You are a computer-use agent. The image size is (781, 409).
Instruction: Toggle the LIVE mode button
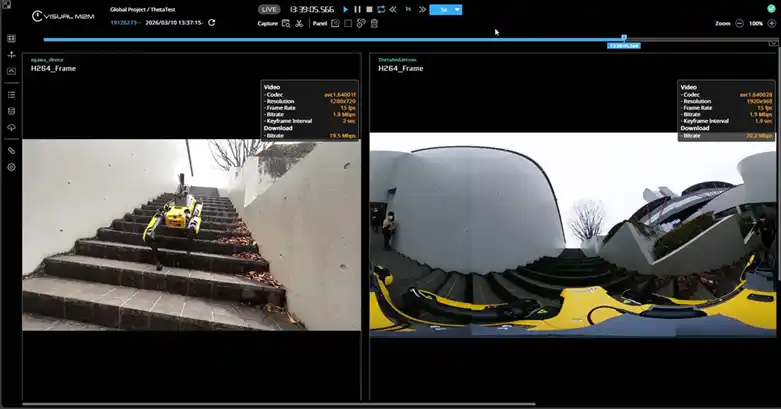click(269, 9)
